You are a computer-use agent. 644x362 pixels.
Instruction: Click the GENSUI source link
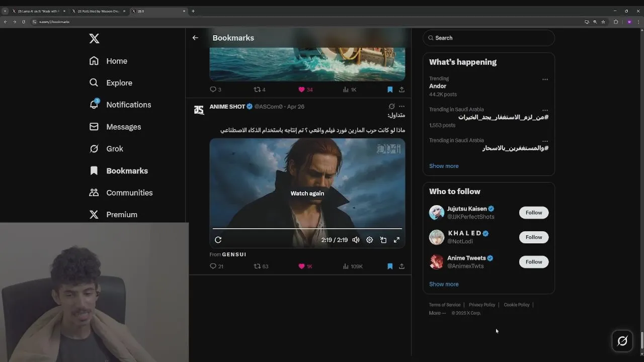pyautogui.click(x=234, y=254)
